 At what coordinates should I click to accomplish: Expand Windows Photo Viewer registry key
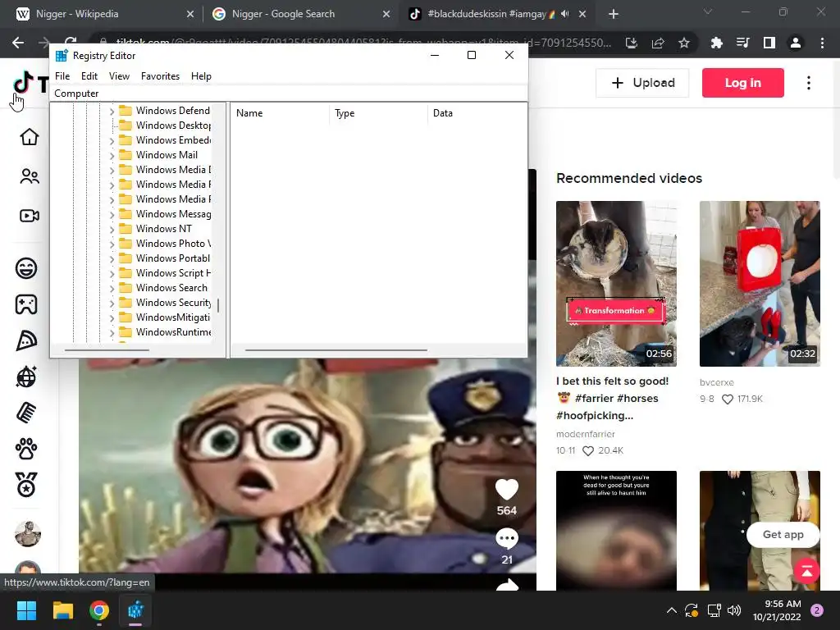click(x=112, y=244)
